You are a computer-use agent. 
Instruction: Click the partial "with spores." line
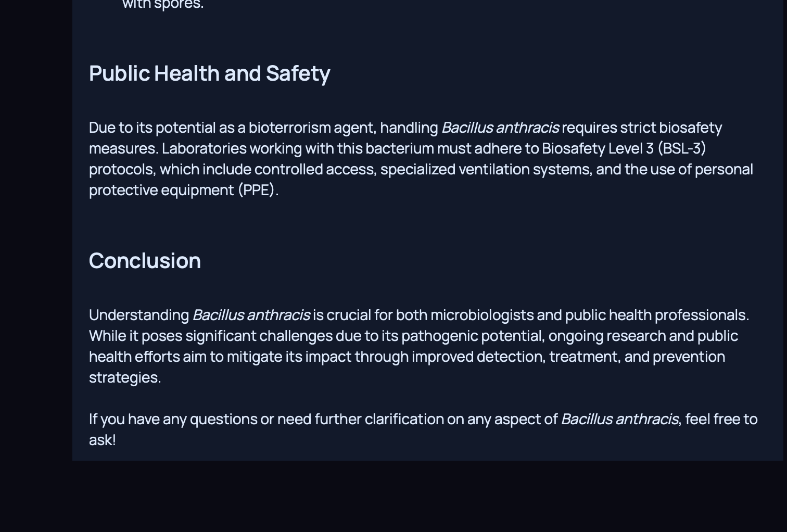(163, 5)
